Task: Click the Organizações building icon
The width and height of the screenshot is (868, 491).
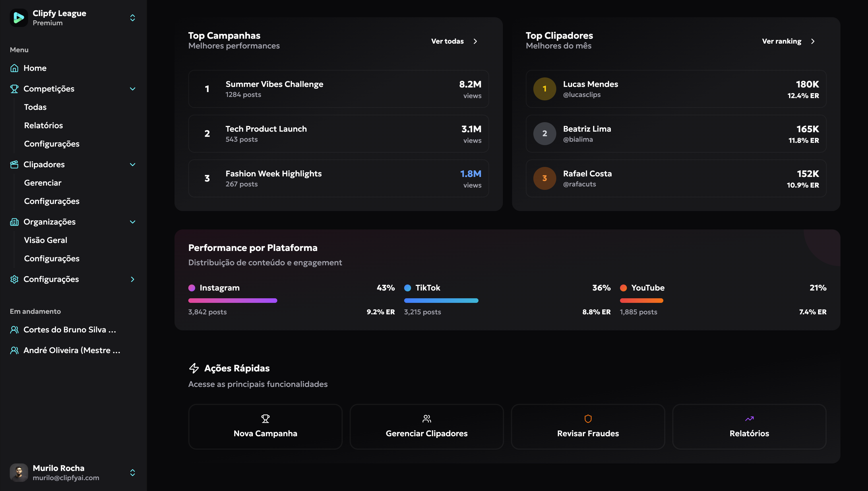Action: [14, 222]
